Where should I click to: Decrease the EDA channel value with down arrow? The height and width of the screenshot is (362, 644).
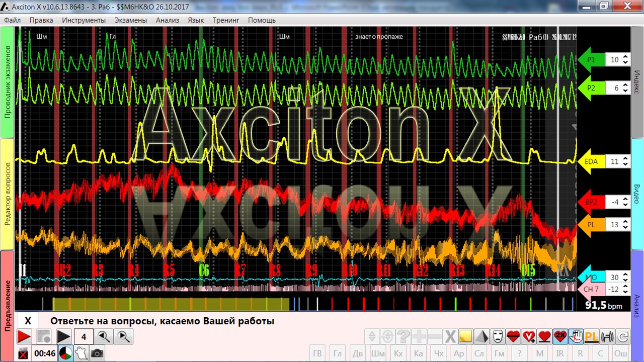625,164
